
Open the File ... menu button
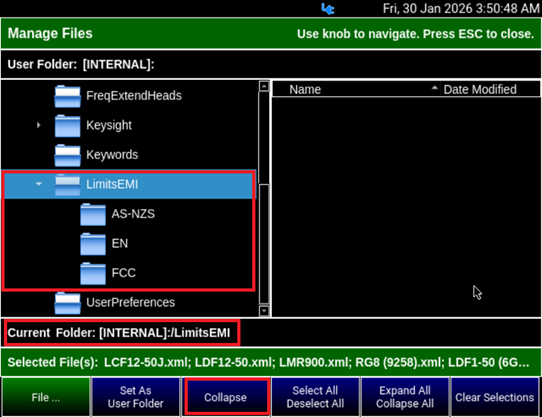pyautogui.click(x=46, y=397)
